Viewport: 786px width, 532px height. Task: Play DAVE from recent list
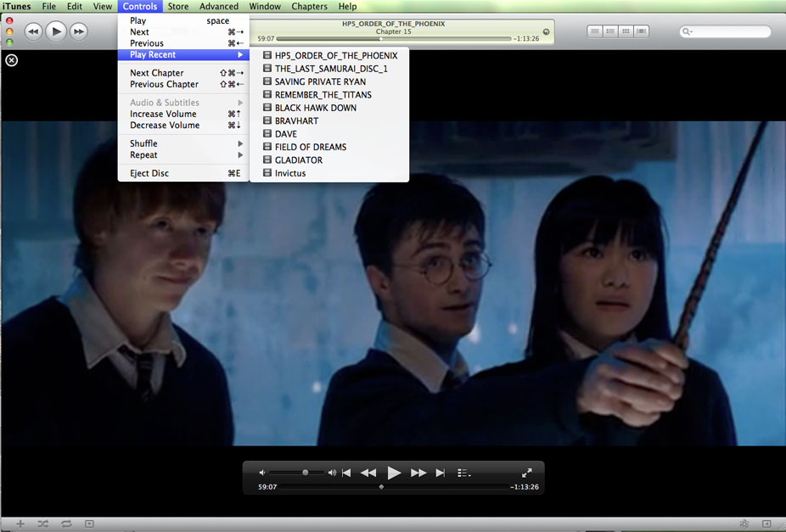[x=329, y=134]
